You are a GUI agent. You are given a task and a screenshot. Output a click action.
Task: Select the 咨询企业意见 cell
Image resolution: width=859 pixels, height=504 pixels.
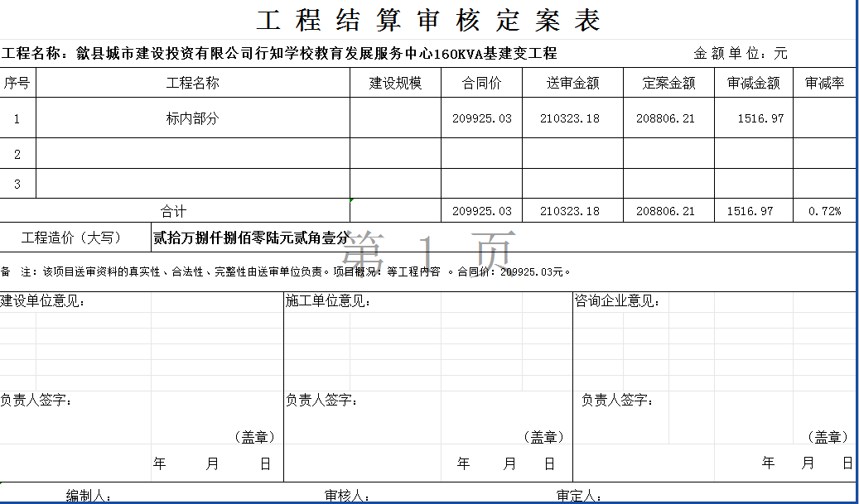[618, 301]
